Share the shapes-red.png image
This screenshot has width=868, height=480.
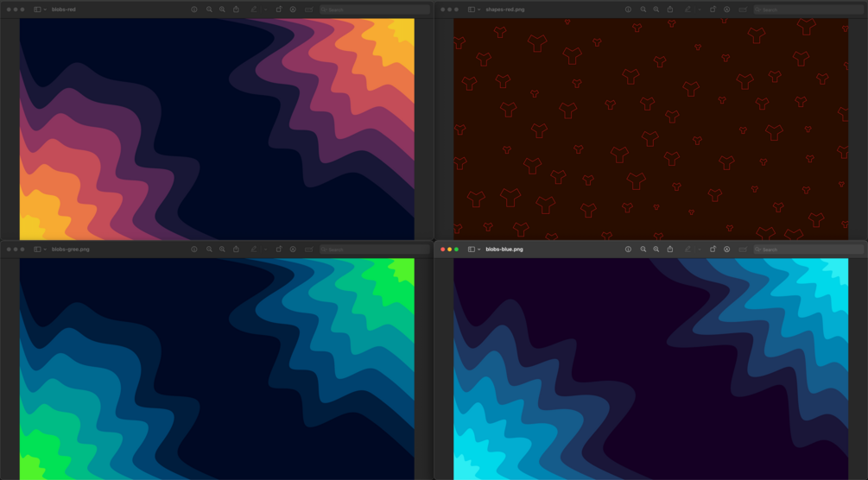[x=670, y=9]
